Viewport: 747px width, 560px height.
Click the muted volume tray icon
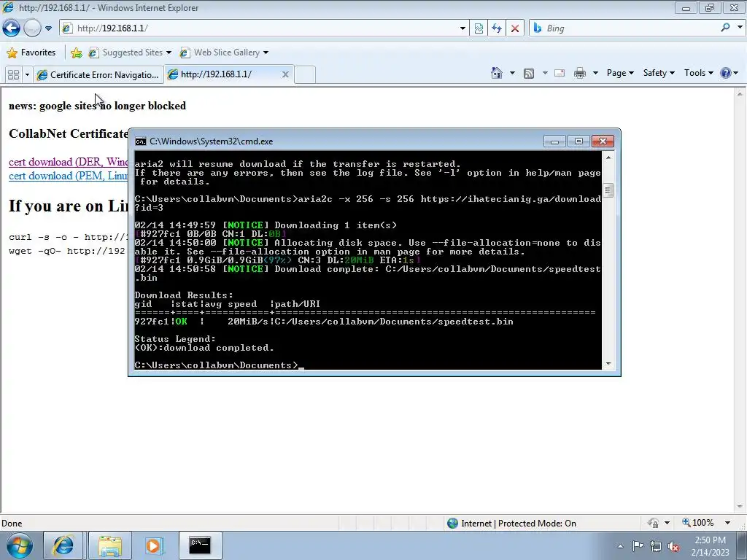coord(673,546)
